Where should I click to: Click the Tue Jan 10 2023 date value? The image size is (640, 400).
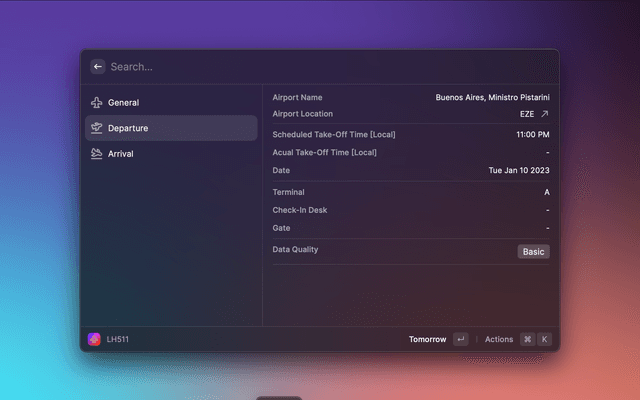pos(518,170)
